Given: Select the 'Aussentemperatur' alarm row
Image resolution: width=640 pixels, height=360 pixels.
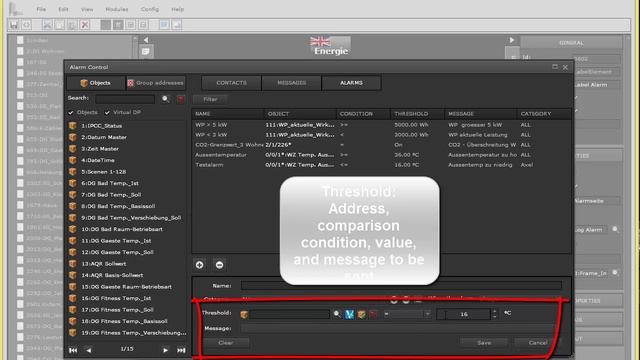Looking at the screenshot, I should pos(381,155).
